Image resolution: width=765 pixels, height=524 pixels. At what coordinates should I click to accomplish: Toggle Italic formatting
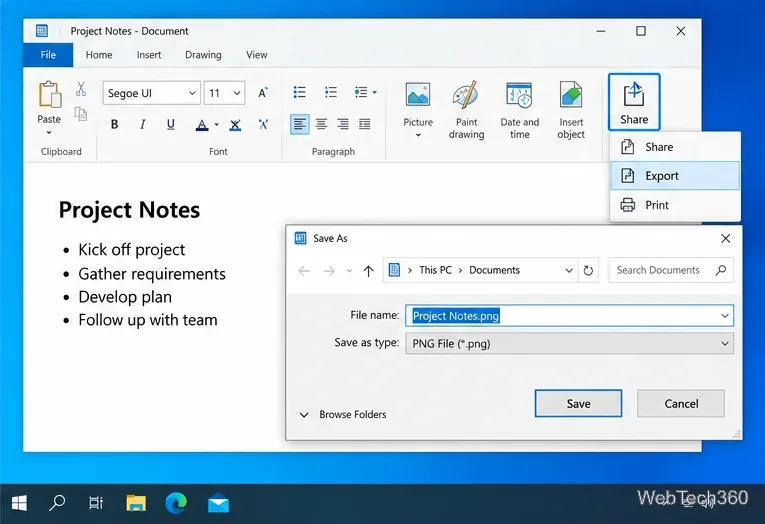142,124
